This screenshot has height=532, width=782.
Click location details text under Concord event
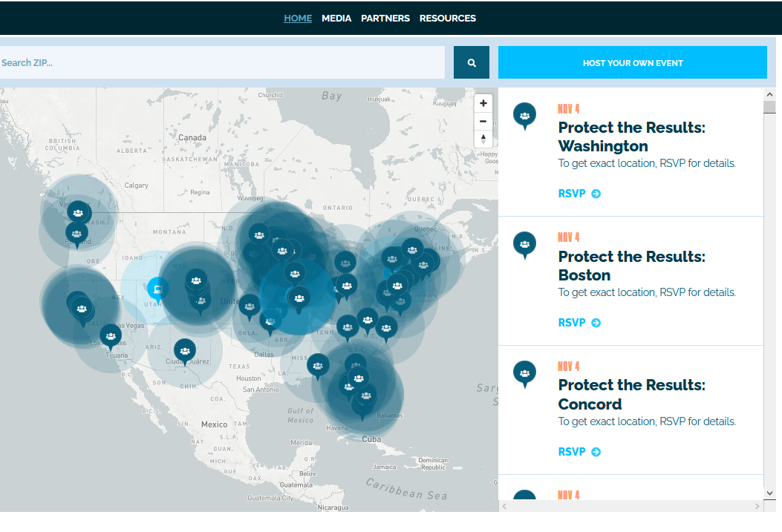pos(647,421)
